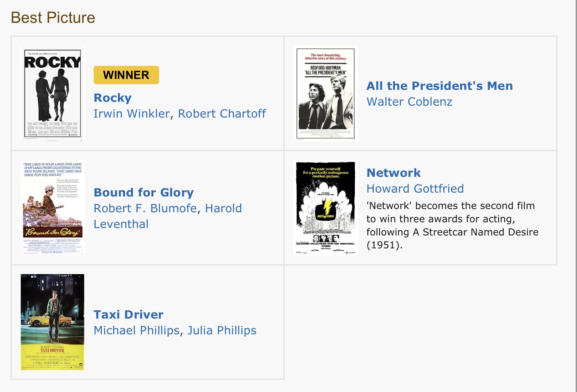
Task: Click the Walter Coblenz link
Action: pyautogui.click(x=409, y=102)
